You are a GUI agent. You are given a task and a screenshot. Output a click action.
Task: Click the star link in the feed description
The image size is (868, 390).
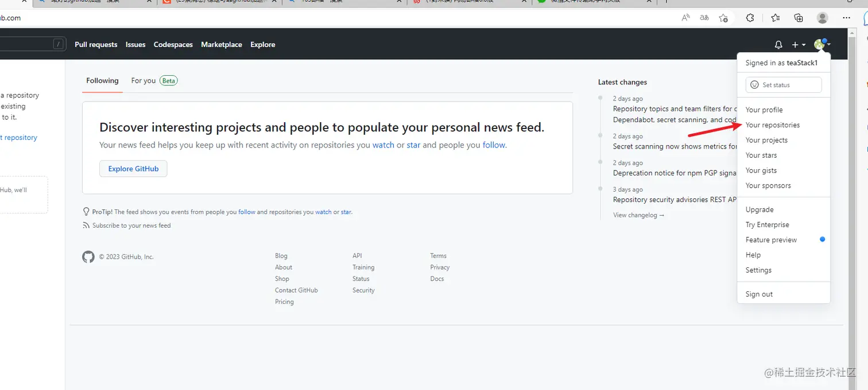pos(413,145)
